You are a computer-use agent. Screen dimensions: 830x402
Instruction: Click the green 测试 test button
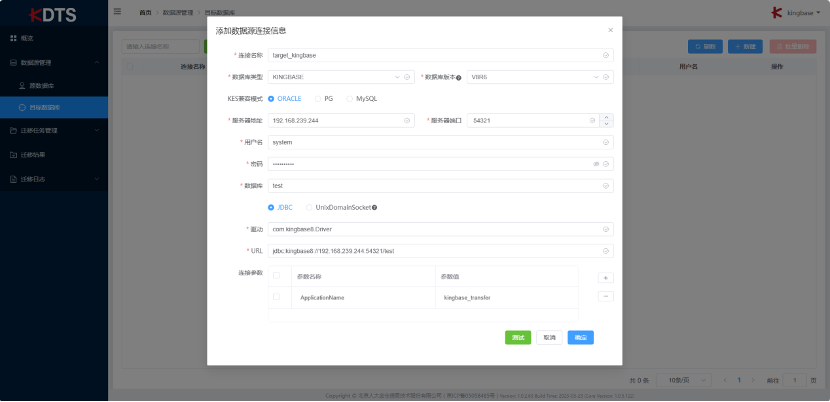pyautogui.click(x=518, y=337)
